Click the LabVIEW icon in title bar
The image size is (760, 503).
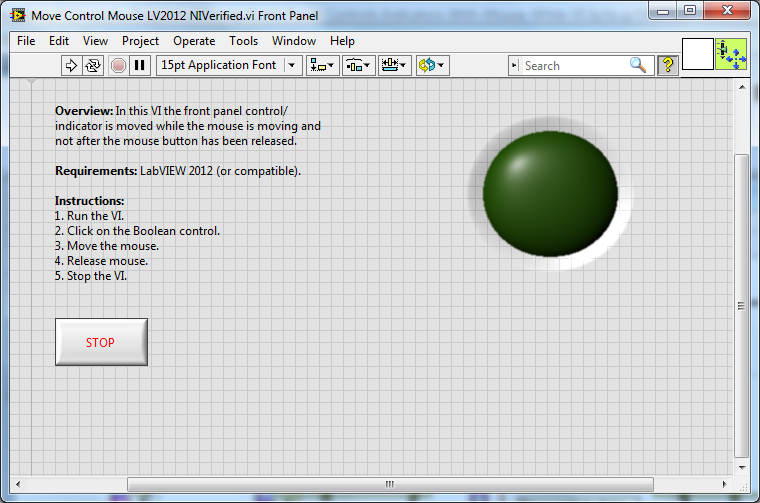click(x=18, y=16)
